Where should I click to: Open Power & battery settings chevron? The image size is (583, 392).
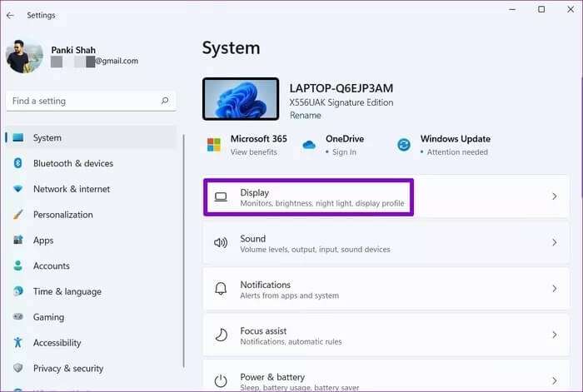(555, 381)
